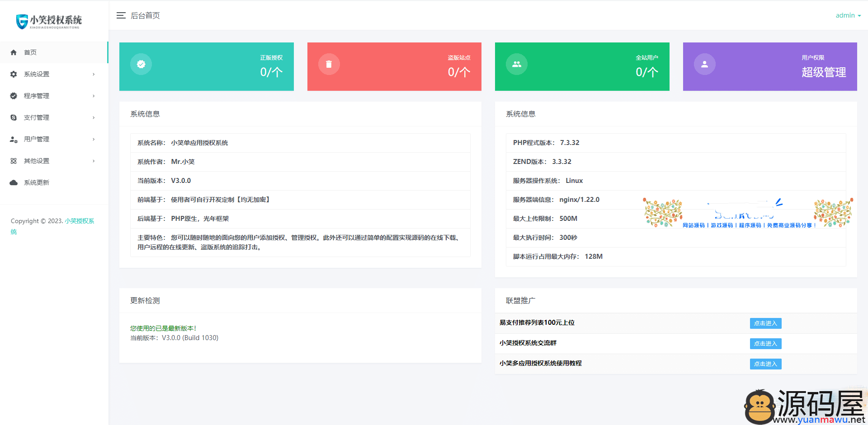Click the 支付管理 coin icon
The height and width of the screenshot is (425, 868).
tap(14, 117)
